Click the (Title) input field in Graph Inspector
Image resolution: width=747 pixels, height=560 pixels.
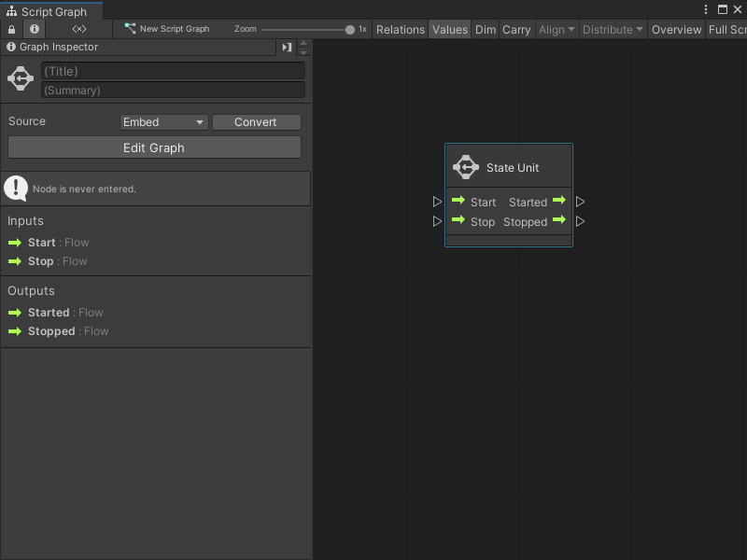173,71
